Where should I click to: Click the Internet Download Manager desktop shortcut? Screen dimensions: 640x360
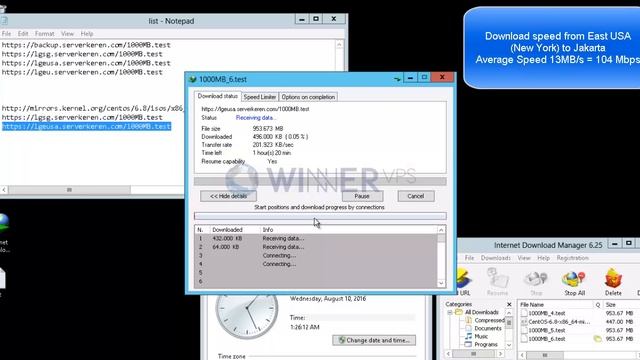[x=4, y=233]
